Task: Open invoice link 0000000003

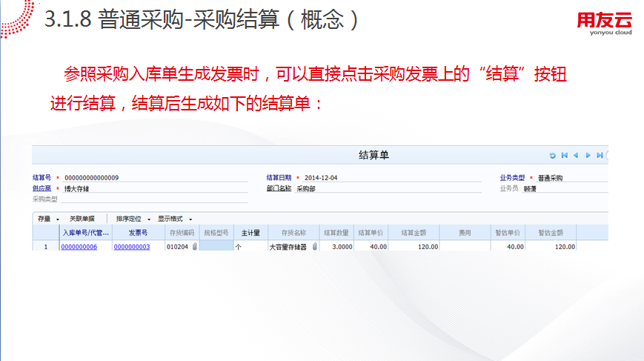Action: click(x=132, y=247)
